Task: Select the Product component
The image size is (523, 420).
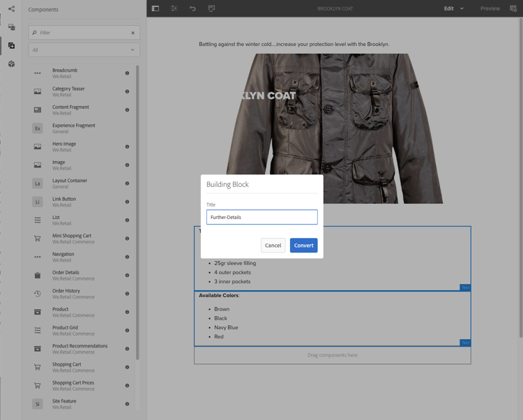Action: pos(82,312)
